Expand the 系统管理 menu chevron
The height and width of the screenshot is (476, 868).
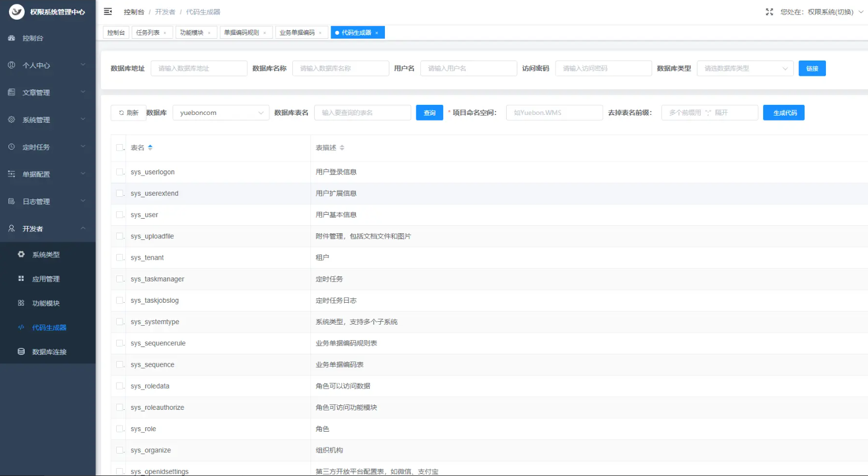[x=83, y=119]
